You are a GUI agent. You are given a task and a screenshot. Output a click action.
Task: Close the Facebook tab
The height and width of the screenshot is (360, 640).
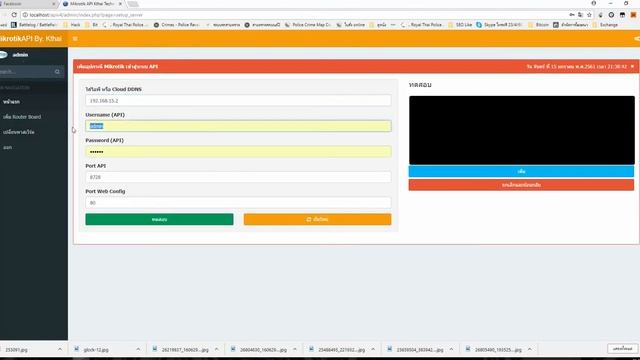pos(53,4)
